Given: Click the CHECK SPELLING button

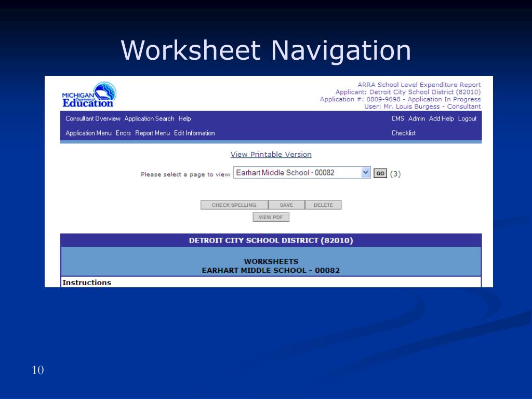Looking at the screenshot, I should [234, 205].
